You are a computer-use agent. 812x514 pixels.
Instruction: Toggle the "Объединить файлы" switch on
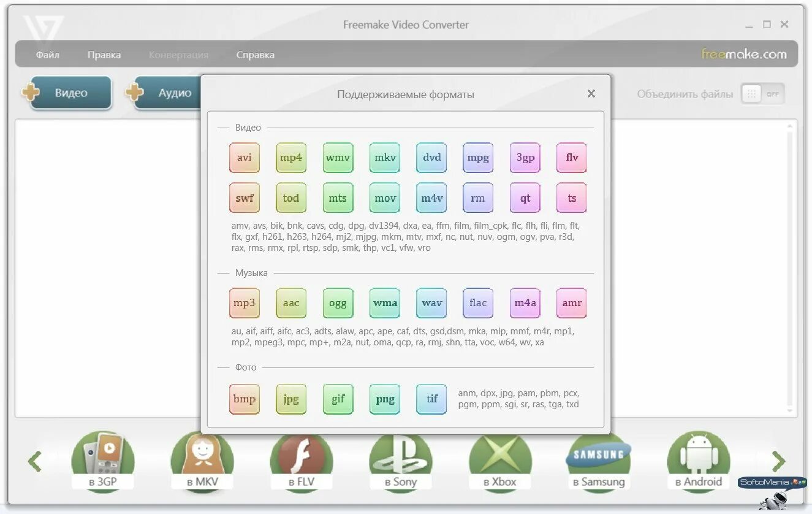pyautogui.click(x=762, y=94)
